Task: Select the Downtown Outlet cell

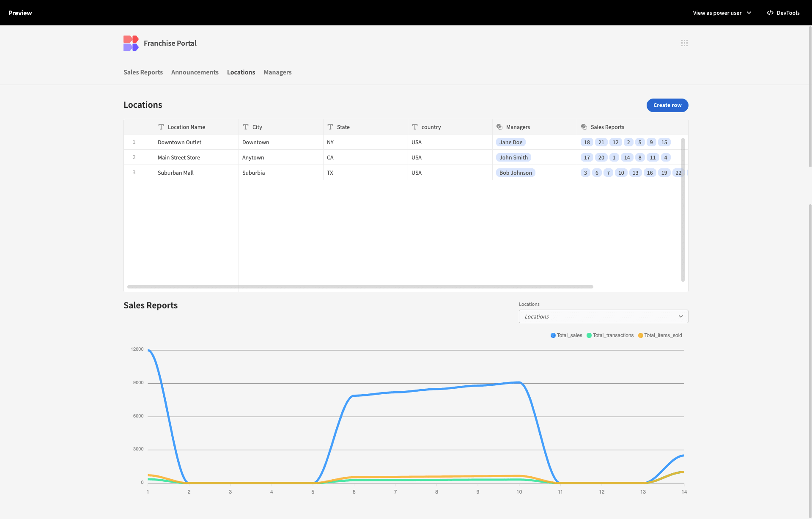Action: pyautogui.click(x=196, y=142)
